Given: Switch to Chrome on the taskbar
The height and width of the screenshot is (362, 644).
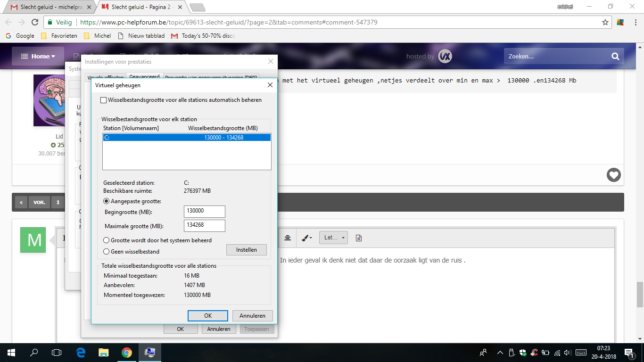Looking at the screenshot, I should coord(127,353).
